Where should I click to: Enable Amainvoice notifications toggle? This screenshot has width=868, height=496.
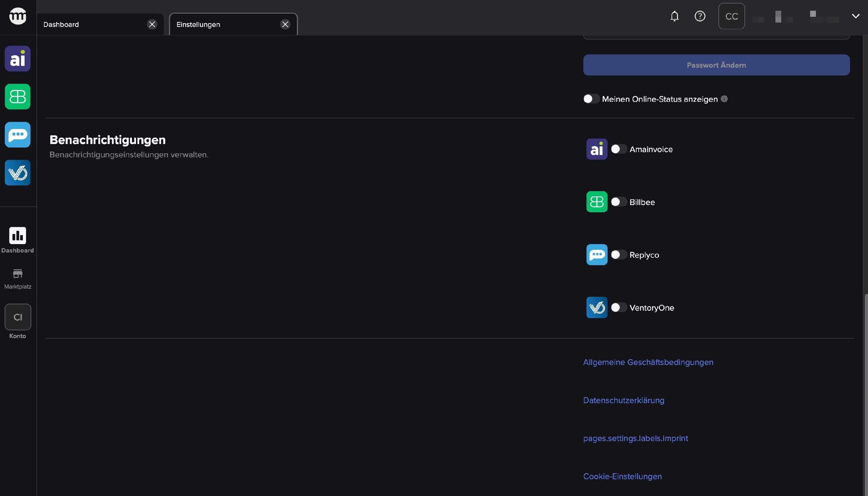coord(619,149)
